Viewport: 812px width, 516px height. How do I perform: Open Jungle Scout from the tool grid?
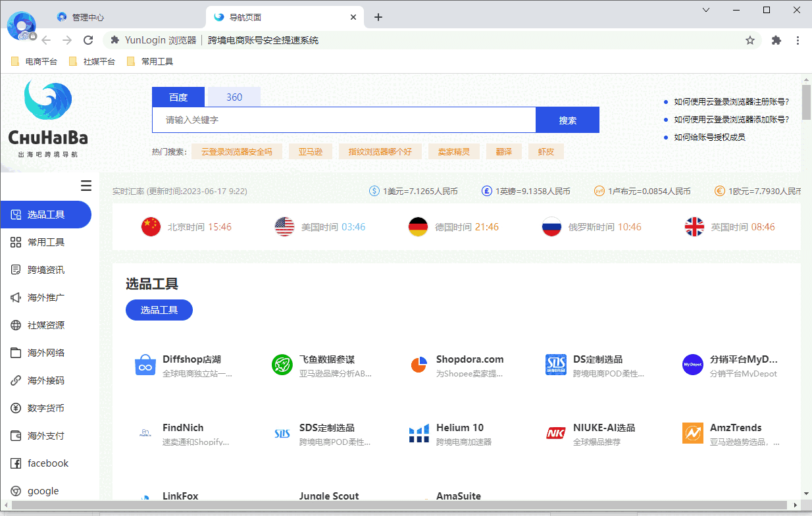point(329,496)
